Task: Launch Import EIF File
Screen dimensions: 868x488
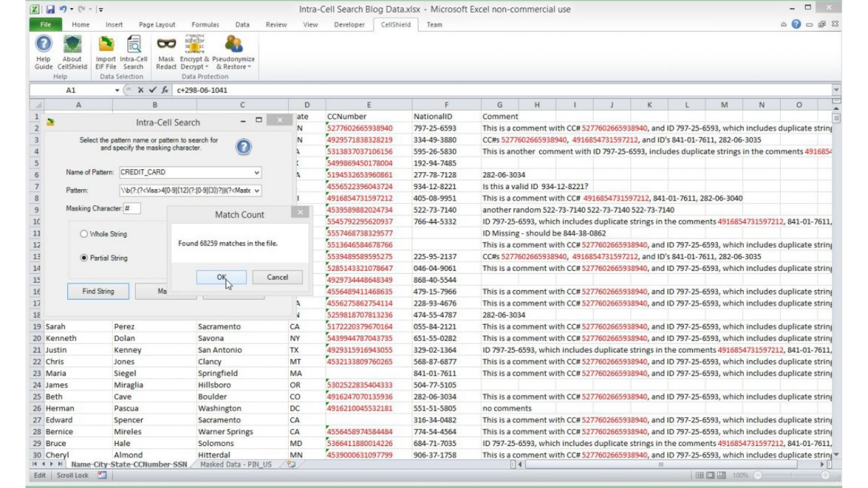Action: pyautogui.click(x=106, y=52)
